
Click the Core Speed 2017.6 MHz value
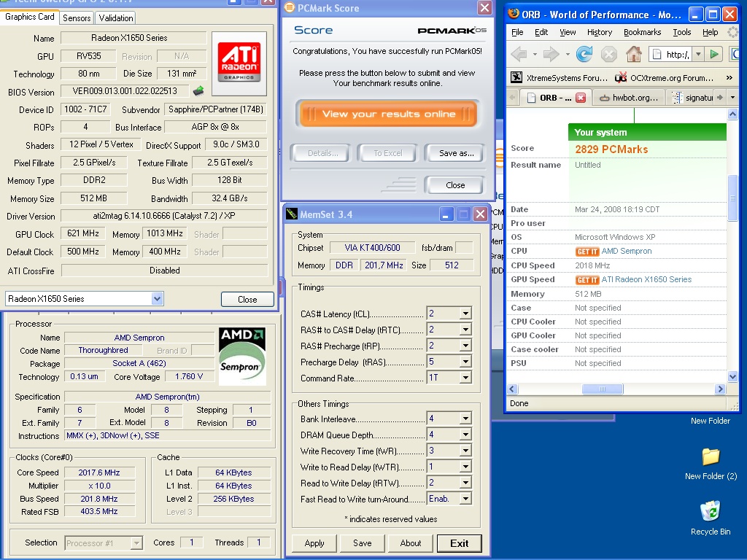99,472
